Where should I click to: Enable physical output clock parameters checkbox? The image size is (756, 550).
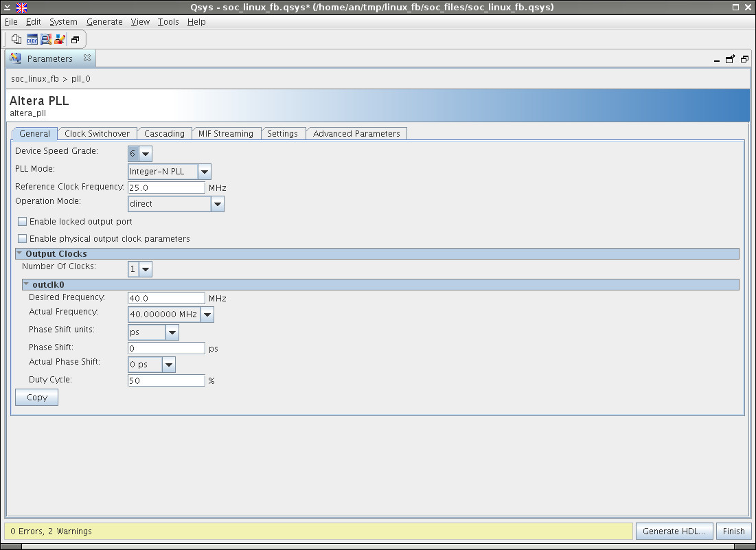click(22, 238)
